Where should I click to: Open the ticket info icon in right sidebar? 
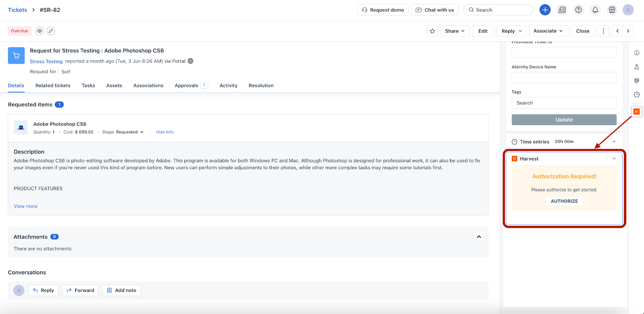click(637, 53)
